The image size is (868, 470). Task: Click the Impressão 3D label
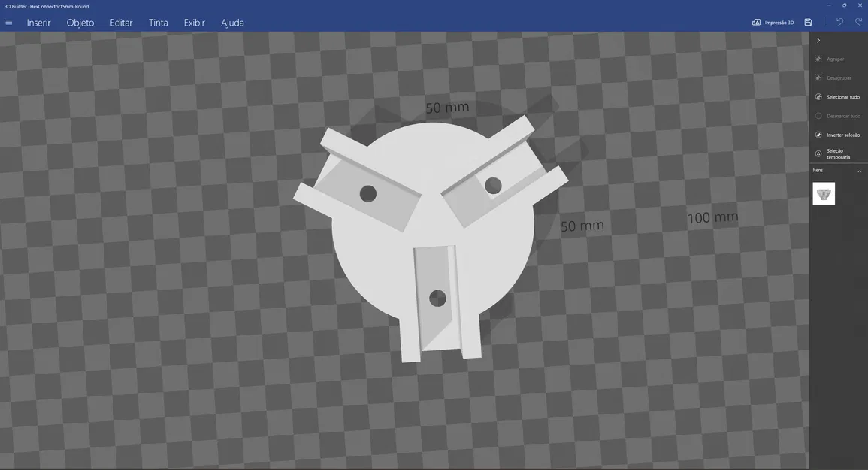[779, 23]
